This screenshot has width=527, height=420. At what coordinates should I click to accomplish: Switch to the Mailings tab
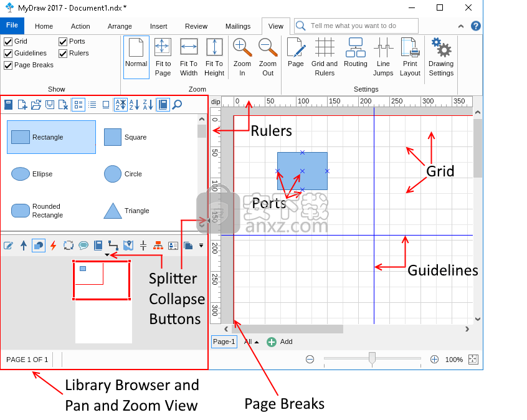[238, 26]
